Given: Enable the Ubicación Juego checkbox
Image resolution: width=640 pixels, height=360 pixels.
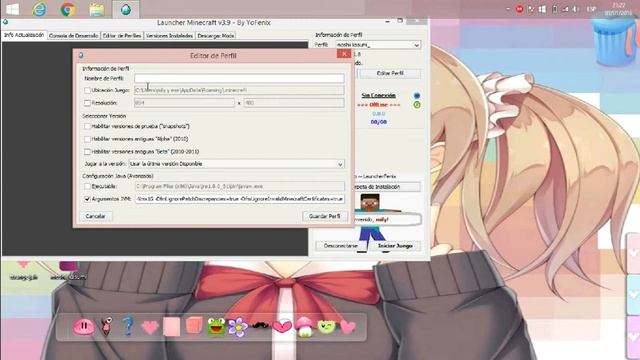Looking at the screenshot, I should click(x=87, y=90).
